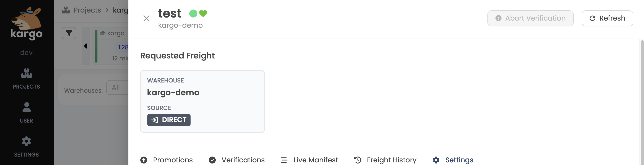Click the Projects breadcrumb link
This screenshot has height=165, width=644.
[x=87, y=10]
